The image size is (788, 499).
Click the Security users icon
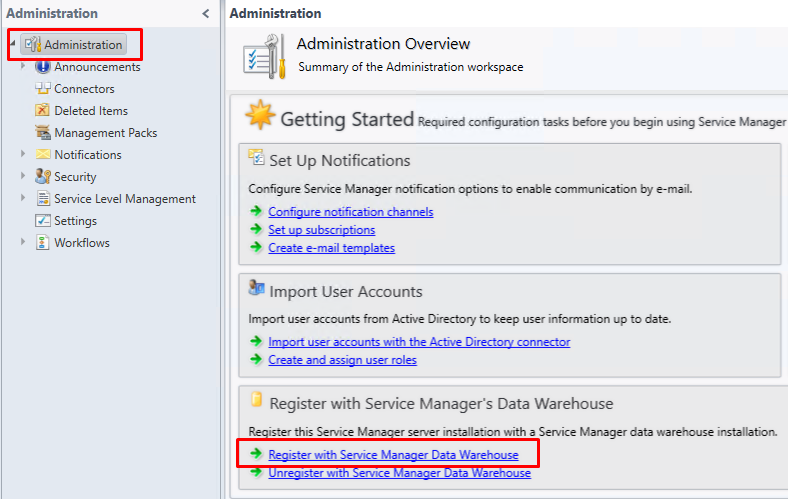[43, 176]
